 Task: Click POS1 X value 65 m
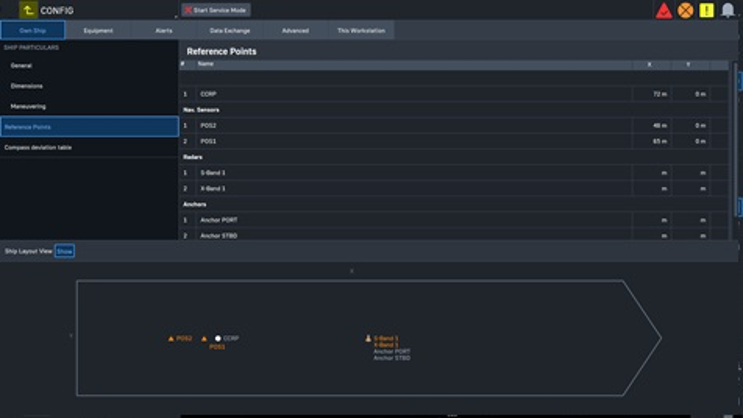click(651, 141)
